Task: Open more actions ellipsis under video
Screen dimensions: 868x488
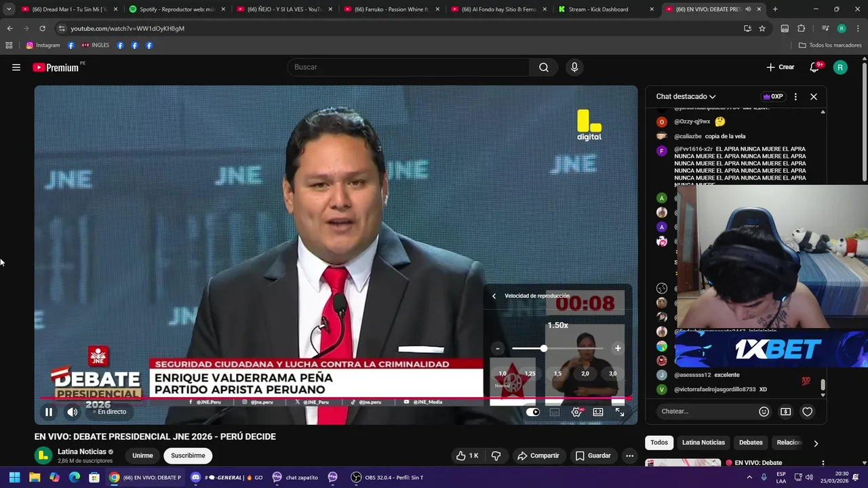Action: [x=629, y=455]
